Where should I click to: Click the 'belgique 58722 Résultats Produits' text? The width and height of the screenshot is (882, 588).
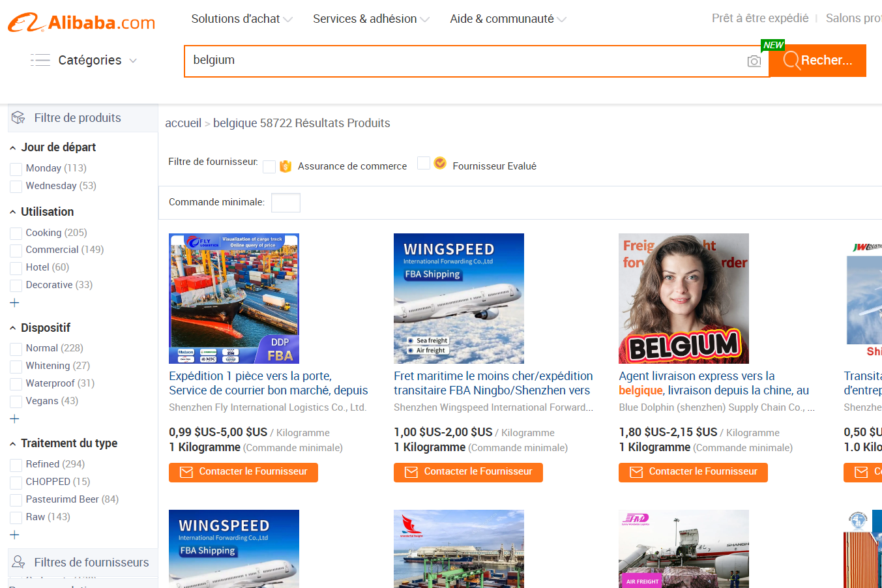coord(302,123)
